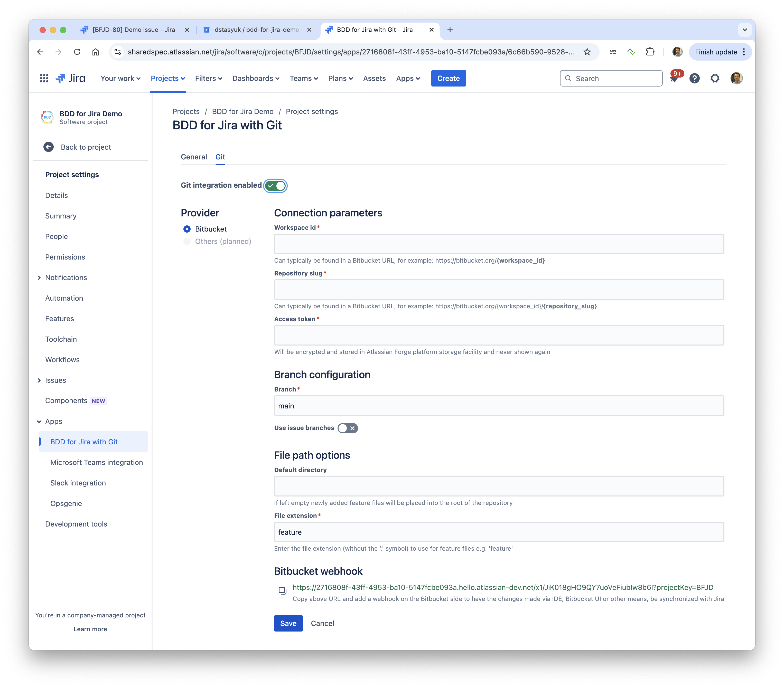Viewport: 784px width, 688px height.
Task: Focus the Access token field
Action: pyautogui.click(x=499, y=335)
